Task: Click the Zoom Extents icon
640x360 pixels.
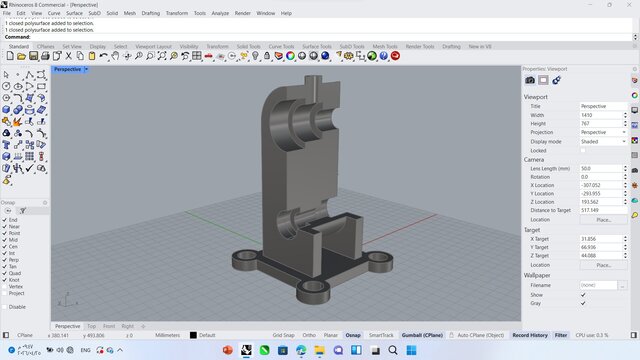Action: [x=162, y=56]
